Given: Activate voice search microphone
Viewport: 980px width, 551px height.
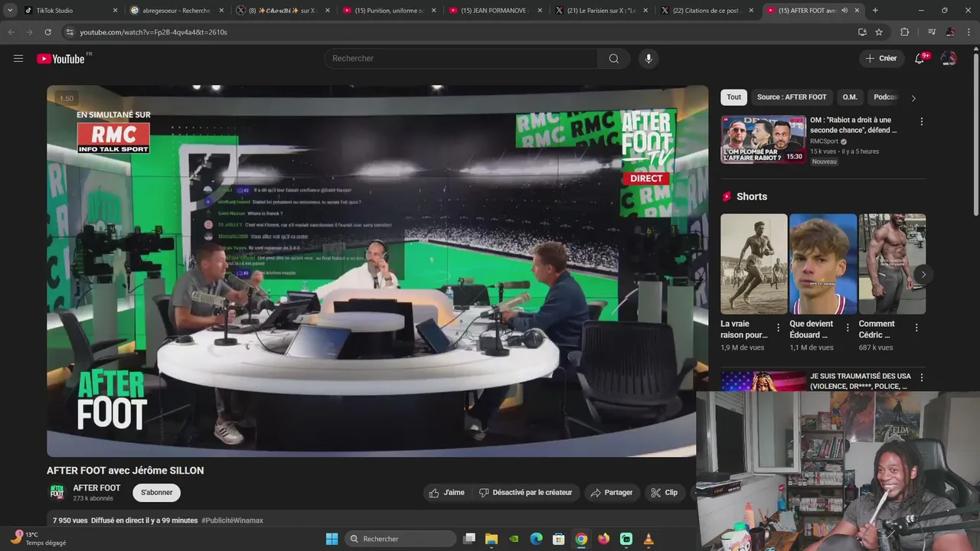Looking at the screenshot, I should coord(648,59).
